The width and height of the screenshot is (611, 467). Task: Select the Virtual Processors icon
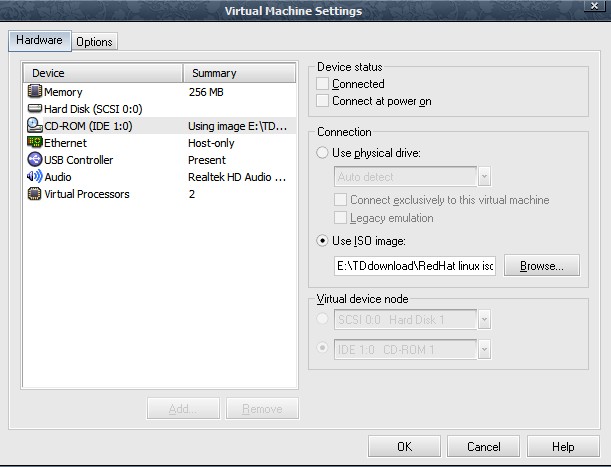pyautogui.click(x=35, y=194)
